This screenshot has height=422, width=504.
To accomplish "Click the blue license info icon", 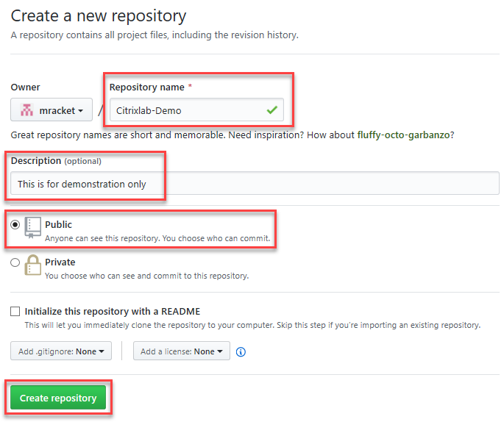I will (x=241, y=352).
